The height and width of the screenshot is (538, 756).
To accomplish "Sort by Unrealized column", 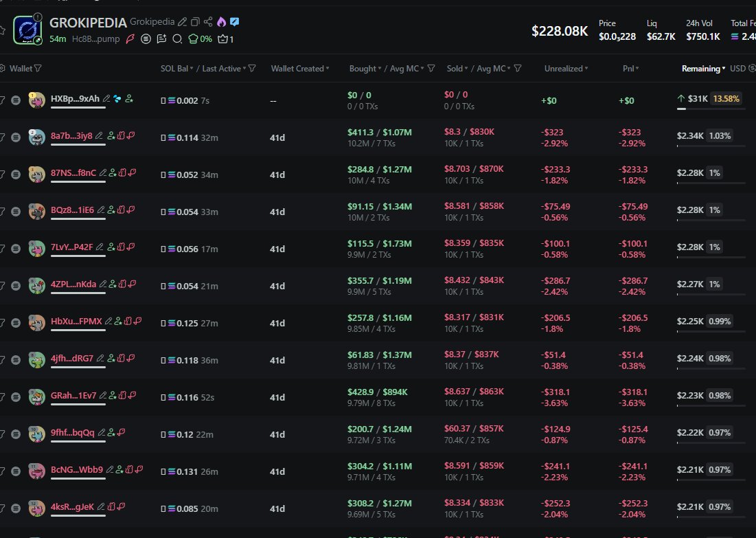I will pyautogui.click(x=566, y=69).
